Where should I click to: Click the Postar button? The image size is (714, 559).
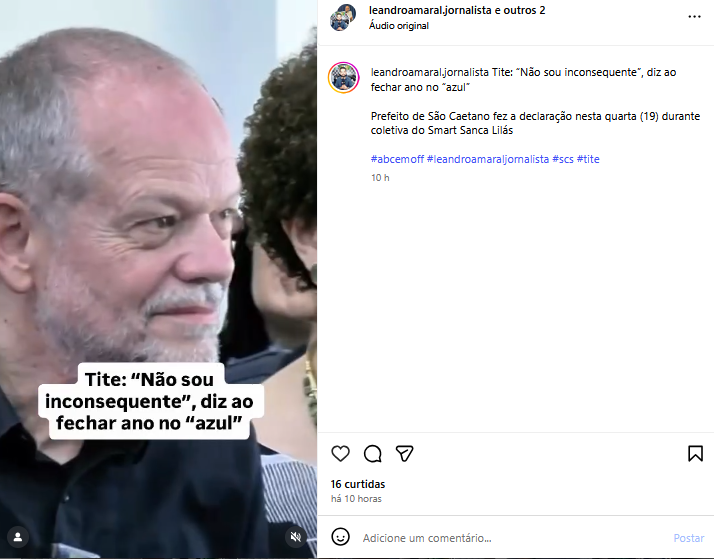point(688,538)
